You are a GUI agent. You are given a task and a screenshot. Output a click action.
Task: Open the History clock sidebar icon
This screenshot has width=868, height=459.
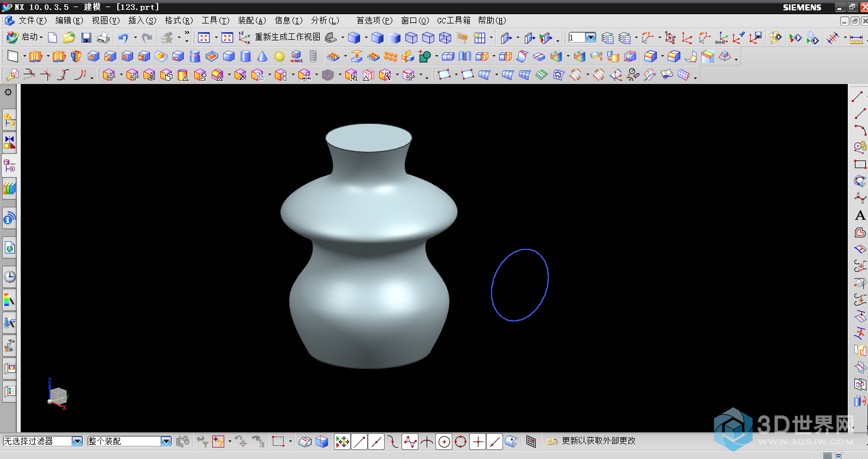(9, 276)
